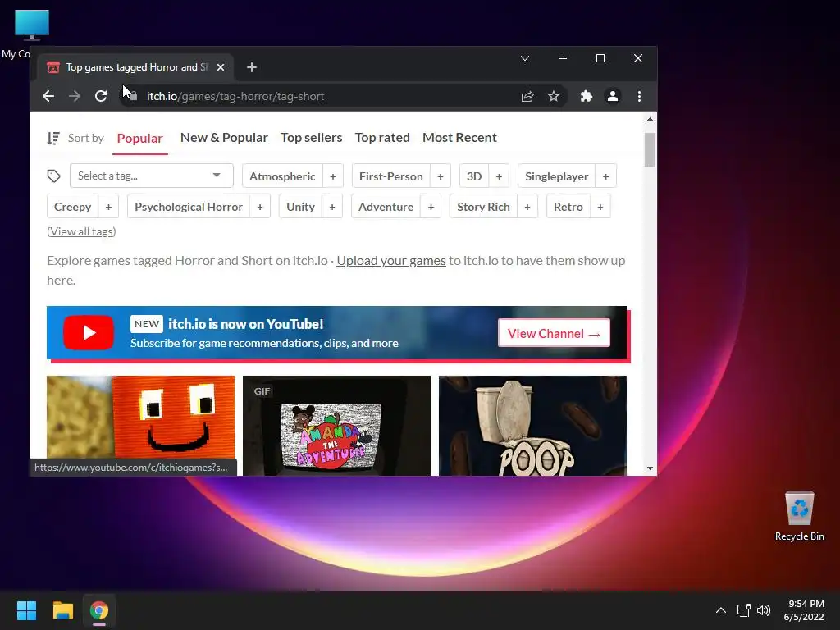Go back to the previous page

(x=48, y=97)
